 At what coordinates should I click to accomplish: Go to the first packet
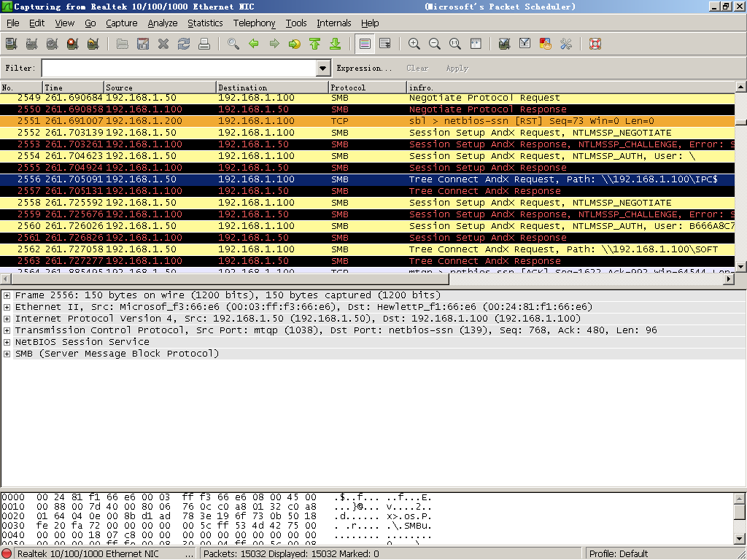click(x=315, y=44)
